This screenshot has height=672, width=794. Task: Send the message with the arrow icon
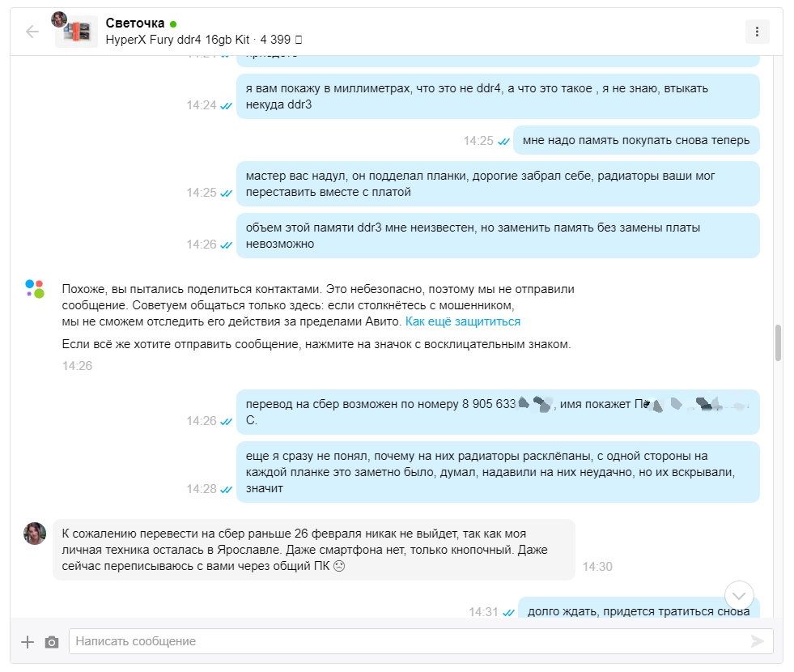(x=757, y=641)
